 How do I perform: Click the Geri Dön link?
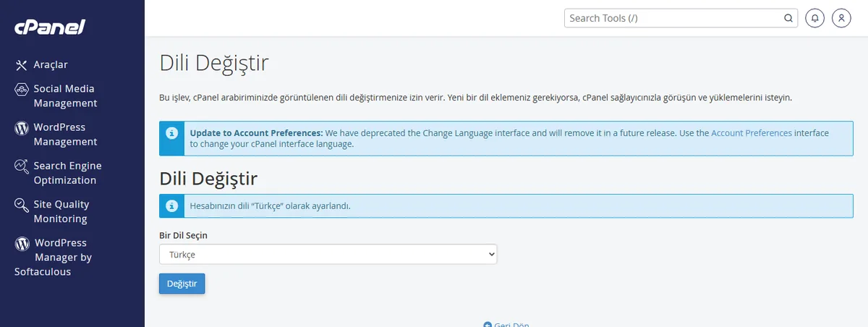click(x=506, y=325)
